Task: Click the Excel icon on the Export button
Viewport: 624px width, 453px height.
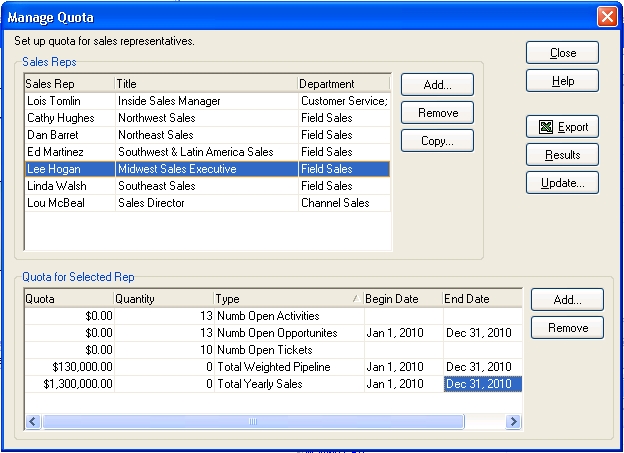Action: click(546, 127)
